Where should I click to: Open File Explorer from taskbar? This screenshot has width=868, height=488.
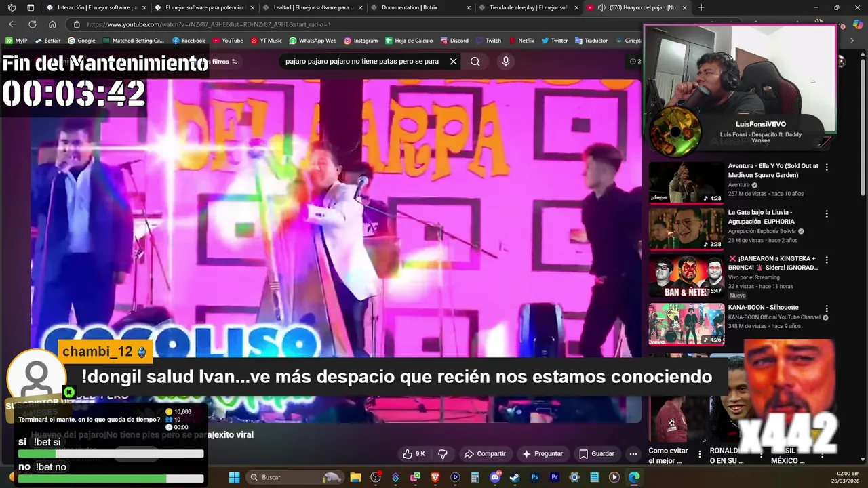click(355, 477)
